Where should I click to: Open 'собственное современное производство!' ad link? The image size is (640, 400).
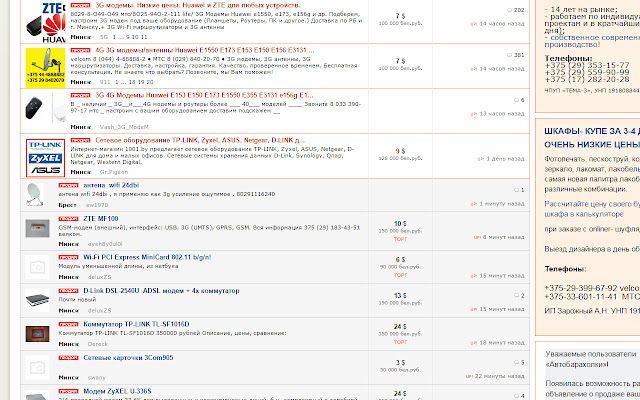point(592,41)
